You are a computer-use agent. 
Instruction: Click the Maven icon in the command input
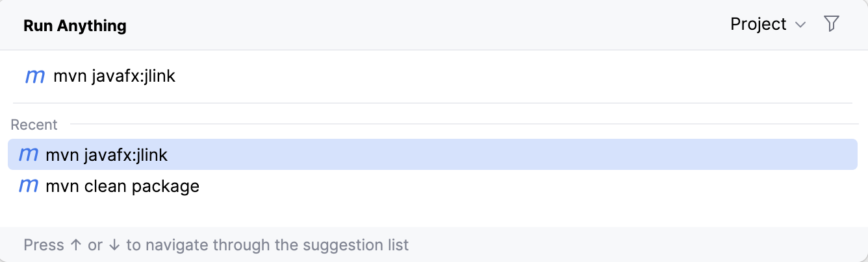(34, 77)
